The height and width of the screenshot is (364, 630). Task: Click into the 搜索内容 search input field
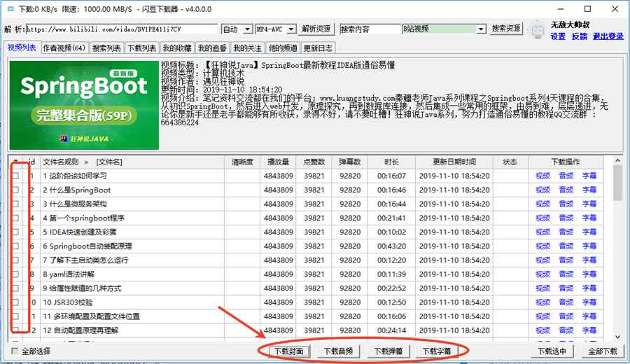370,29
